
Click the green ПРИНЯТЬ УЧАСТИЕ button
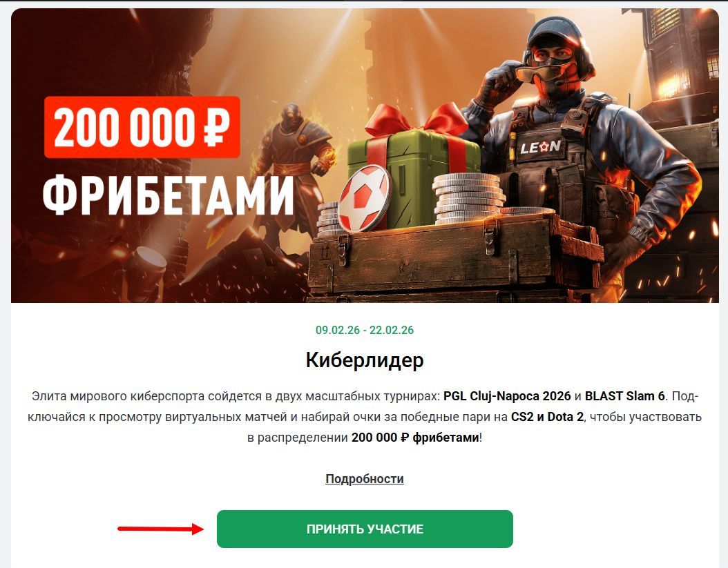pyautogui.click(x=365, y=529)
